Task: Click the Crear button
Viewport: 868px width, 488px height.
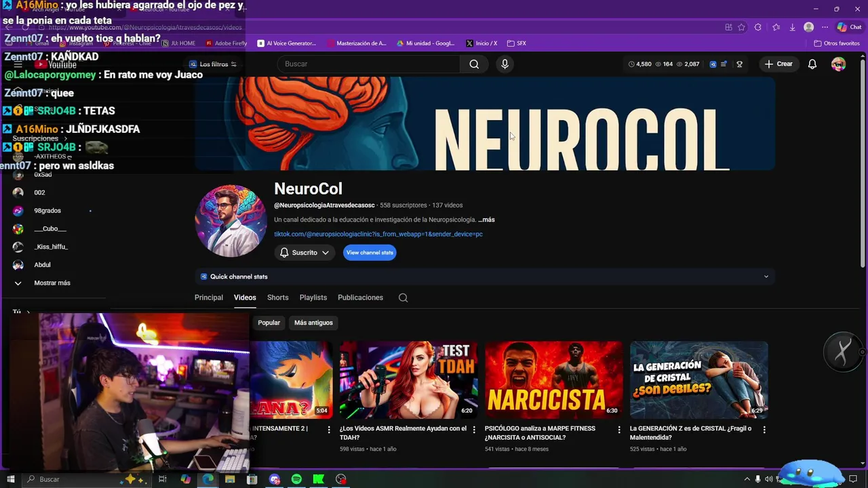Action: (778, 64)
